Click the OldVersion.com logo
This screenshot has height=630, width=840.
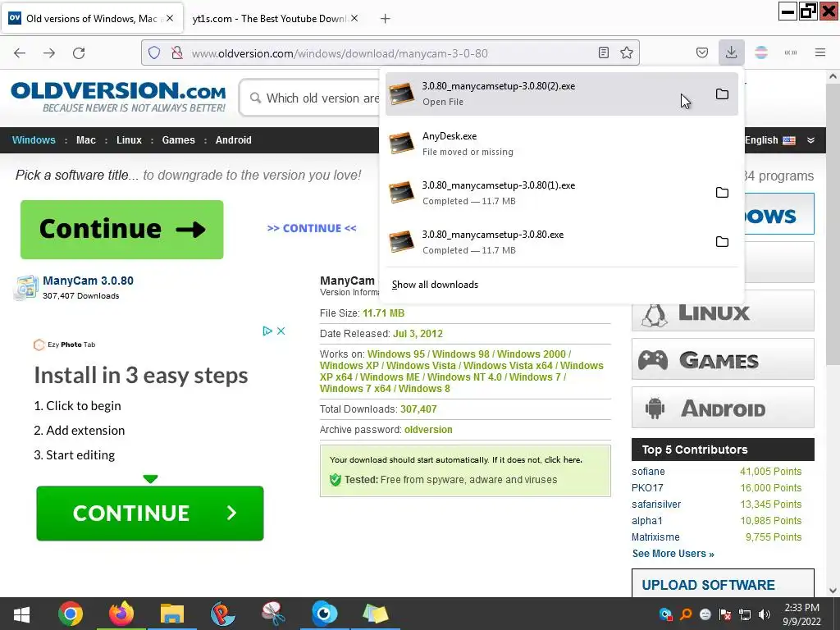click(118, 97)
